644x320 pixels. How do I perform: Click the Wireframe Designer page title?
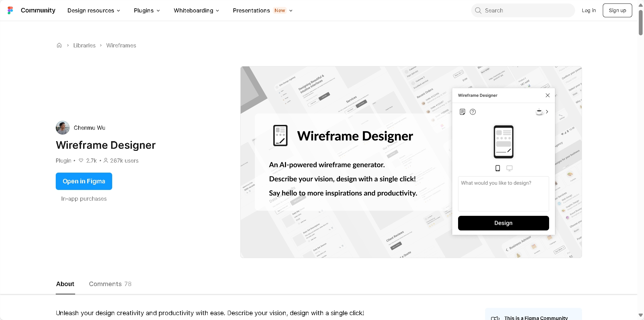106,145
